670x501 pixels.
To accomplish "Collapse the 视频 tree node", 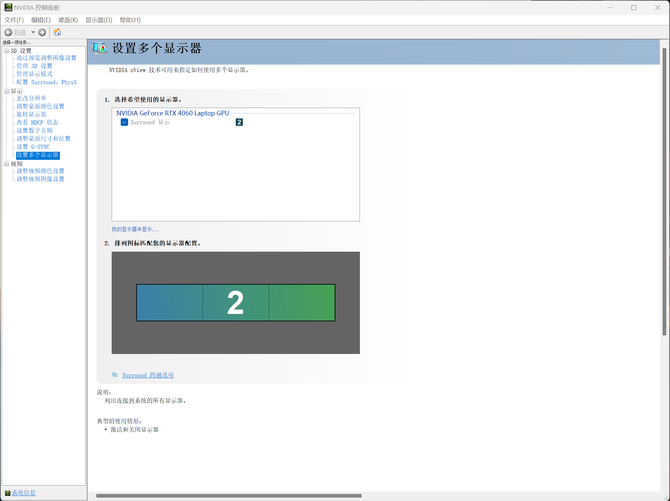I will point(6,164).
